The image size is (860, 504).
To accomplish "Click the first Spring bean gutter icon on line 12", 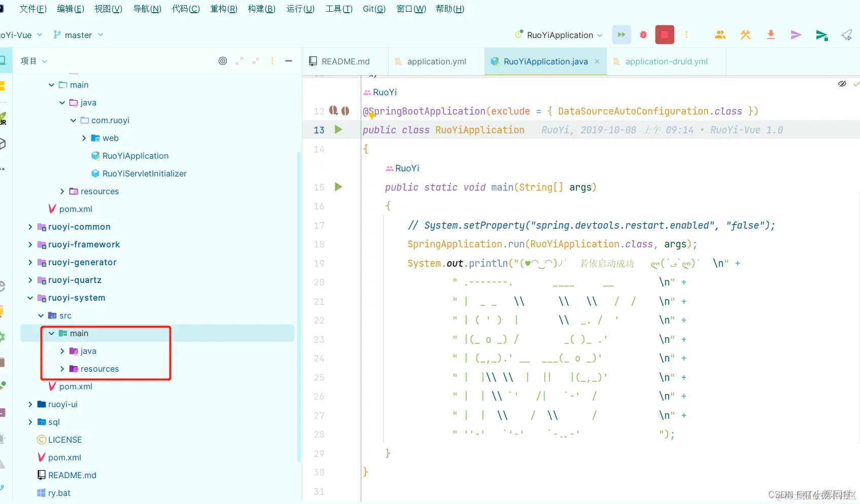I will pos(333,111).
